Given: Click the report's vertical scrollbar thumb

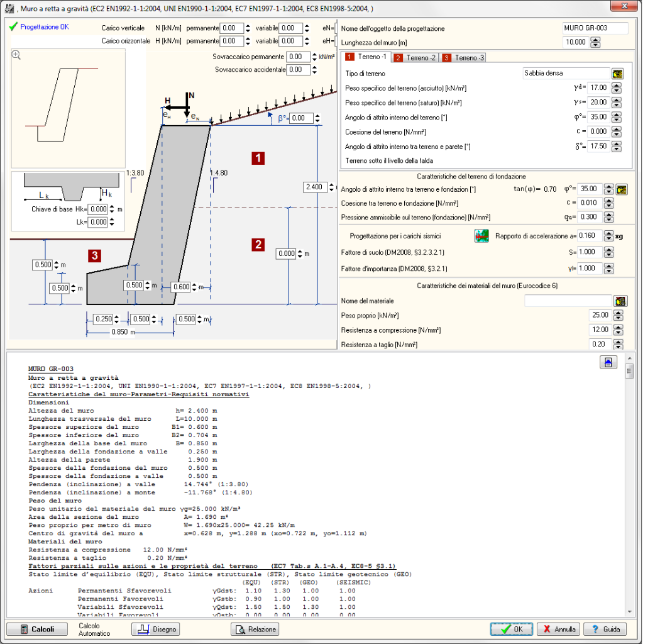Looking at the screenshot, I should pos(629,372).
